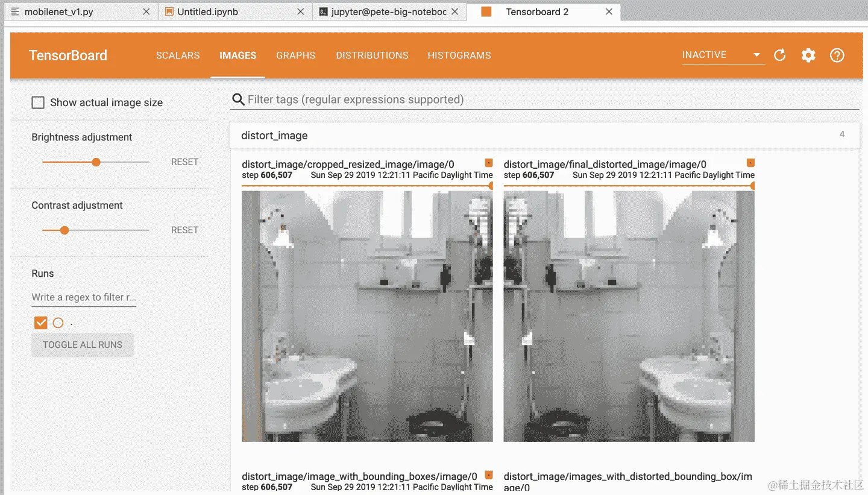Click the file icon on the mobilenet_v1.py tab
The height and width of the screenshot is (495, 868).
15,11
